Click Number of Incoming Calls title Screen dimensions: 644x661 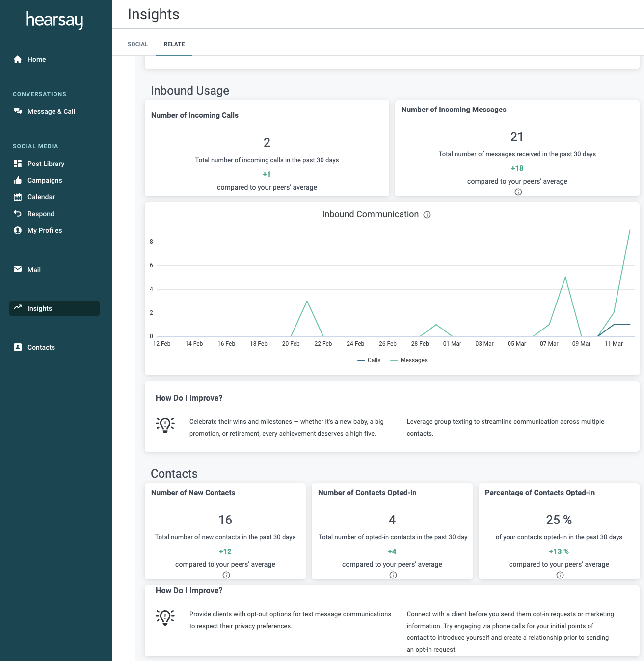point(195,115)
